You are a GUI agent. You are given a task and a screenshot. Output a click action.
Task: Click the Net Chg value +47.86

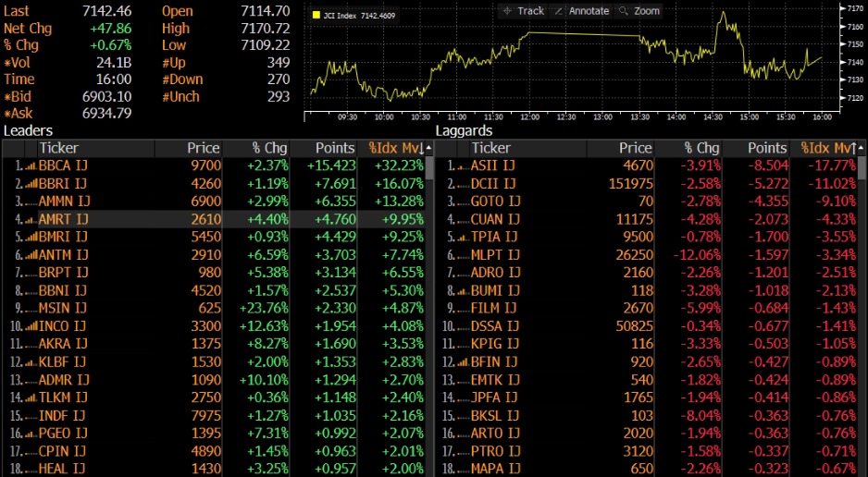tap(111, 28)
